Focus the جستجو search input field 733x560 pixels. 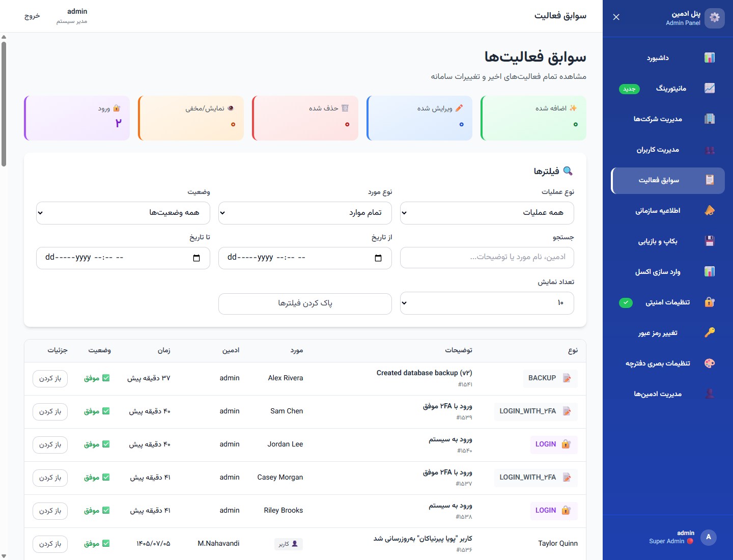pos(487,258)
